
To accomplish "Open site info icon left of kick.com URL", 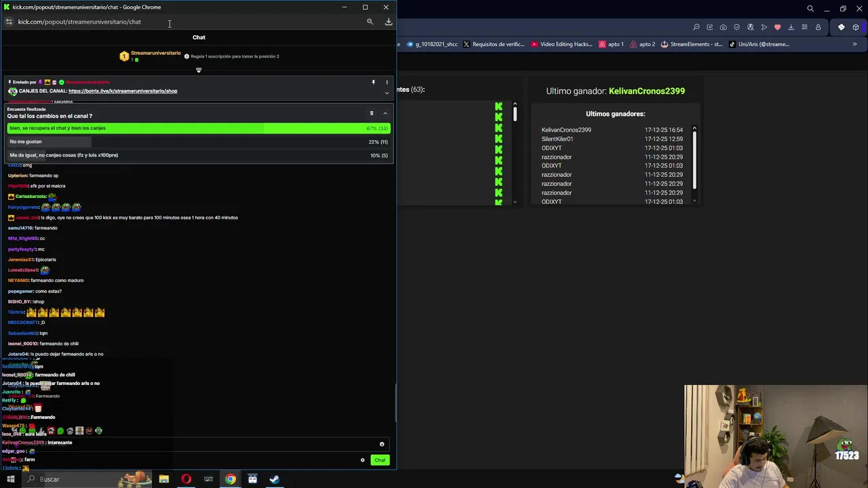I will (x=8, y=22).
